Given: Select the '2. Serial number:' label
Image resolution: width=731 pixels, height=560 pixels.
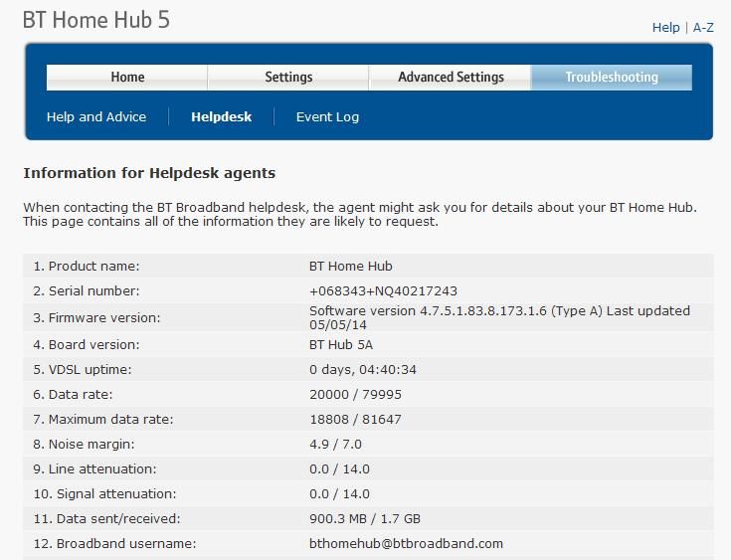Looking at the screenshot, I should [87, 291].
